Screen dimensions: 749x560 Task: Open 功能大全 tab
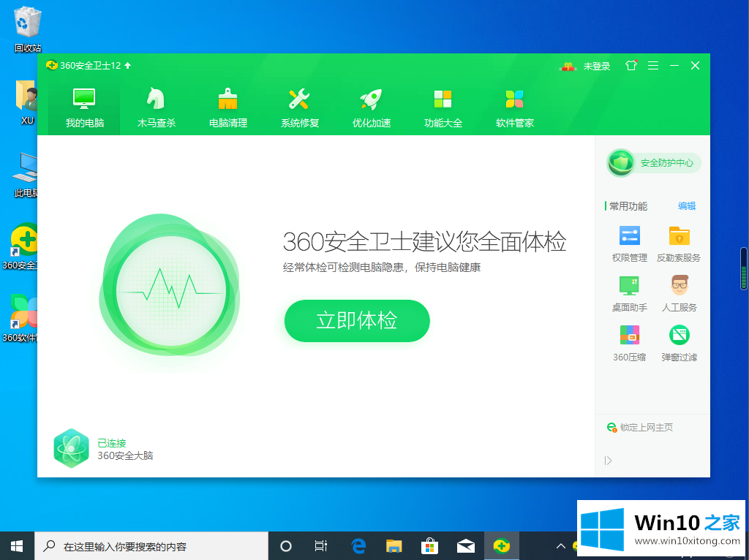443,108
